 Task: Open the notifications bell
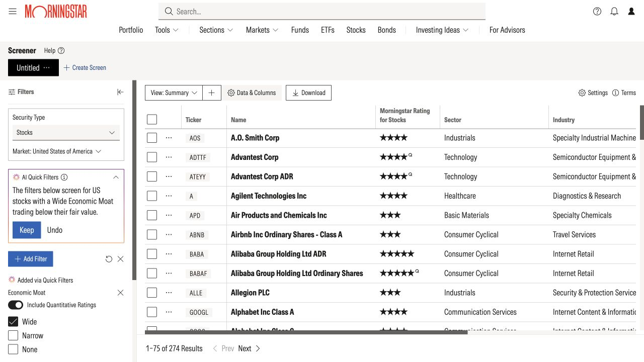click(x=614, y=12)
